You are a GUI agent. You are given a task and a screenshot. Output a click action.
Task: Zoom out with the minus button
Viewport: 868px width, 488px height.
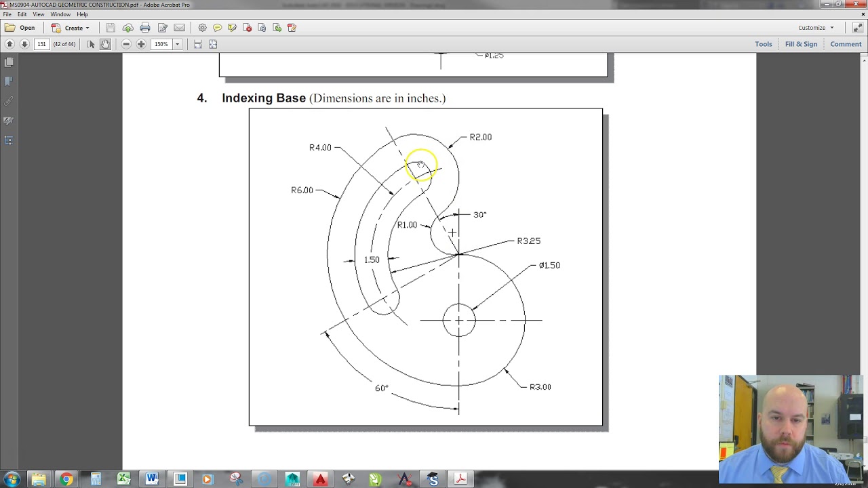(126, 44)
